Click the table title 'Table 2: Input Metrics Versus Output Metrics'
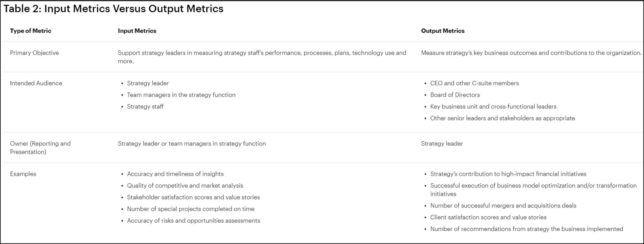Viewport: 644px width, 244px height. [x=113, y=9]
